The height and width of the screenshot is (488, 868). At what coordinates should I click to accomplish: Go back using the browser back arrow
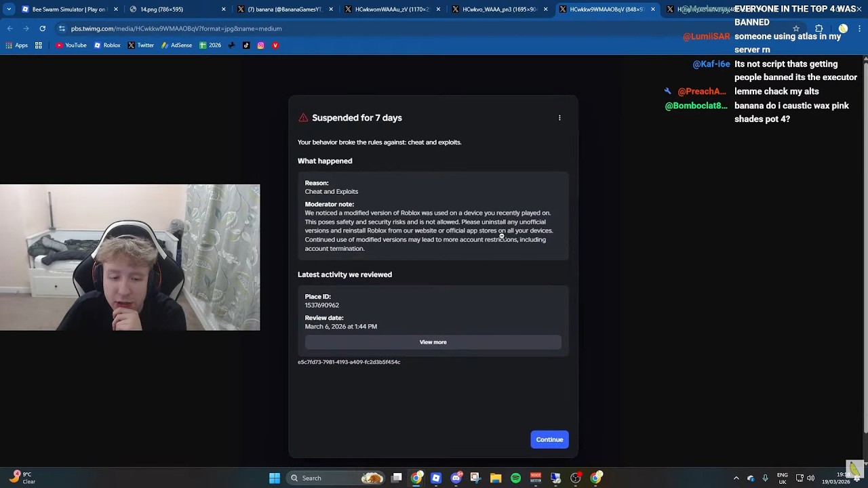[x=9, y=28]
